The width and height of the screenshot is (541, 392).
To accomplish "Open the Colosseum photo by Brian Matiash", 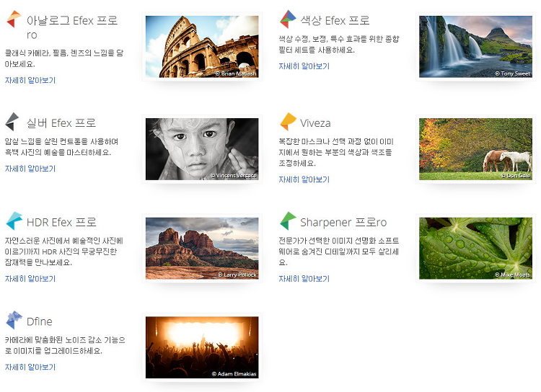I will point(201,47).
